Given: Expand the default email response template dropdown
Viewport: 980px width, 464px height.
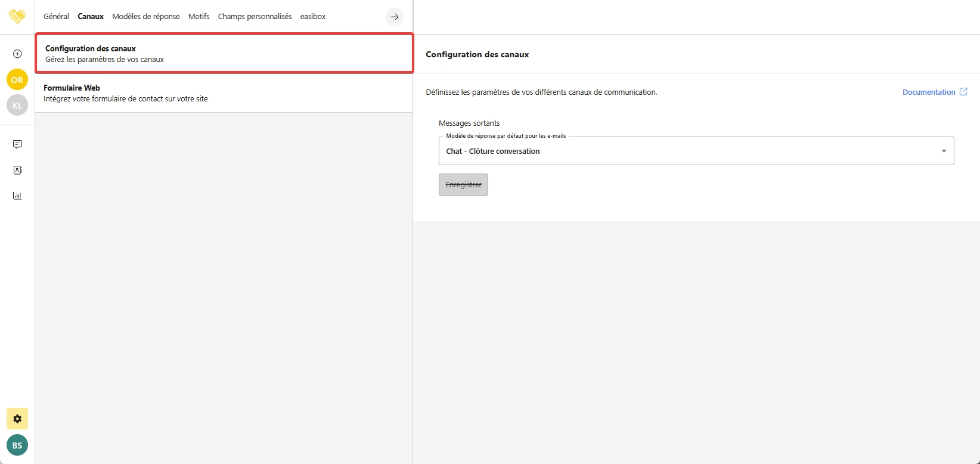Looking at the screenshot, I should [696, 151].
